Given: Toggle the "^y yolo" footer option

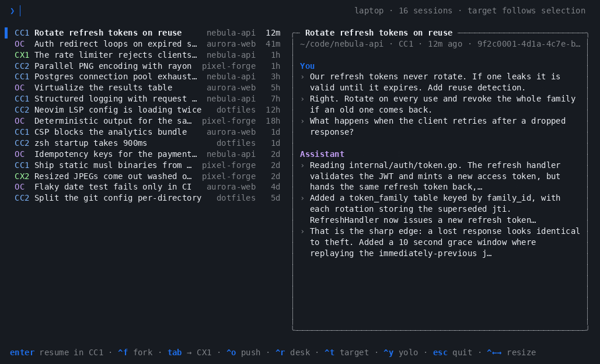Looking at the screenshot, I should tap(400, 352).
